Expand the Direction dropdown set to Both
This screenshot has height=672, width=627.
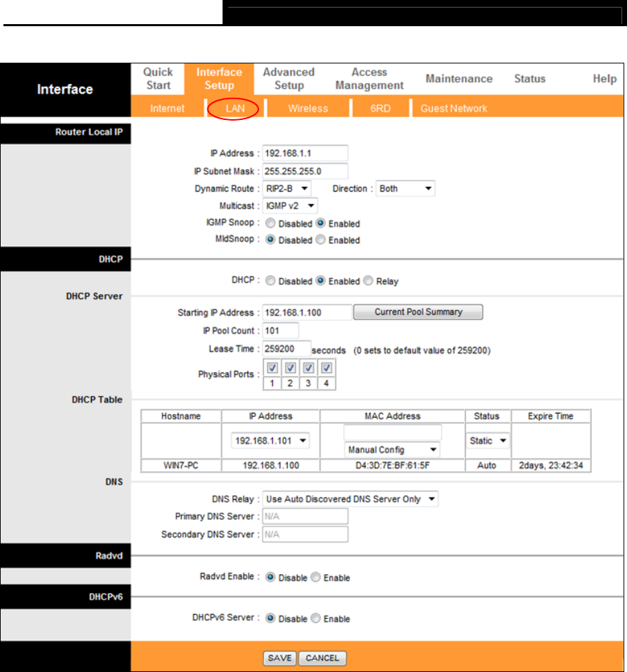click(405, 189)
